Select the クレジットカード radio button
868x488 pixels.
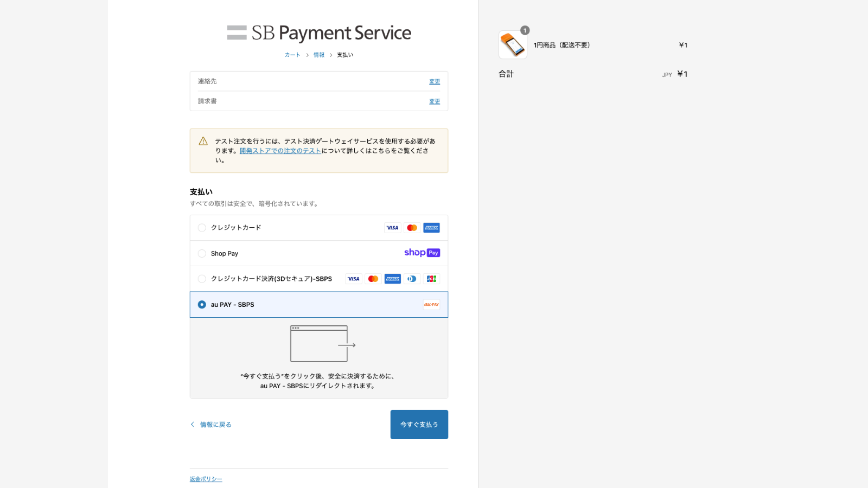(x=202, y=228)
